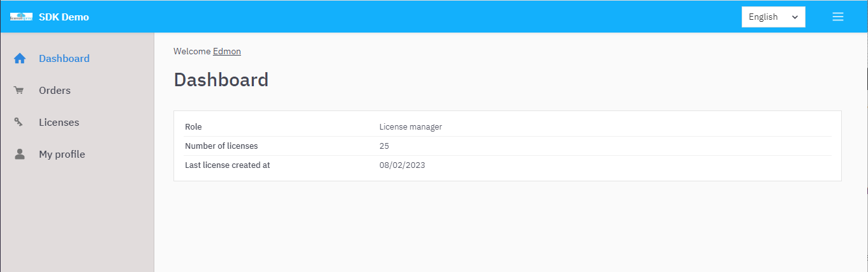Click the person icon for My profile
868x272 pixels.
click(20, 155)
